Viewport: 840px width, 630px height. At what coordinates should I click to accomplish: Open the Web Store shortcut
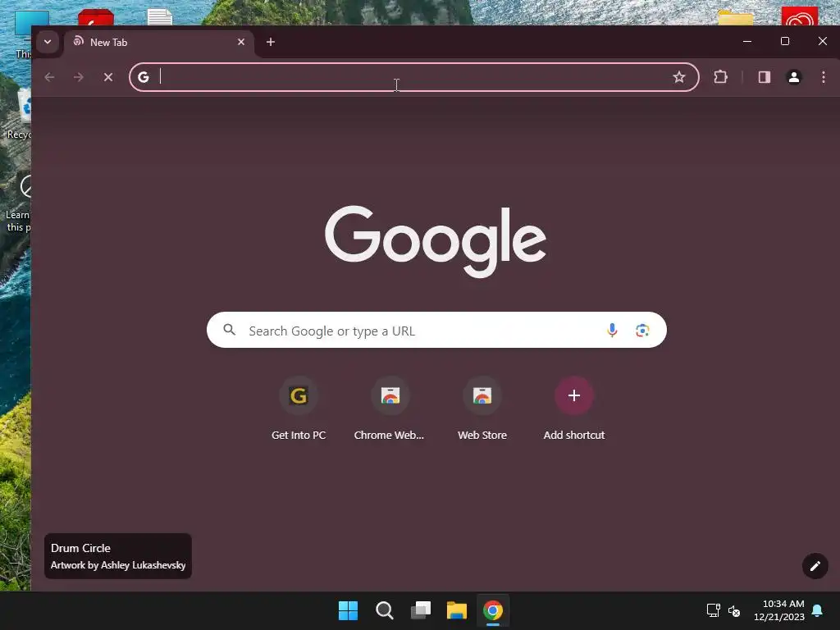[482, 409]
